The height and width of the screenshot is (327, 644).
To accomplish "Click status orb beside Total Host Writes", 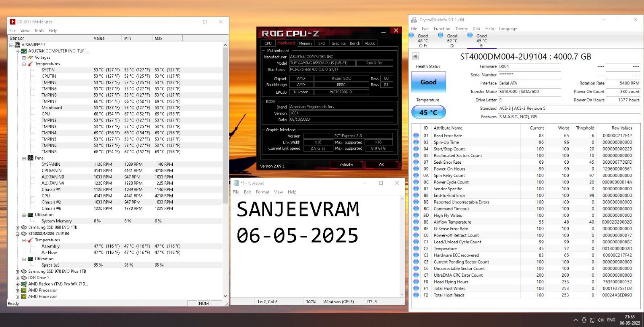I will click(416, 288).
